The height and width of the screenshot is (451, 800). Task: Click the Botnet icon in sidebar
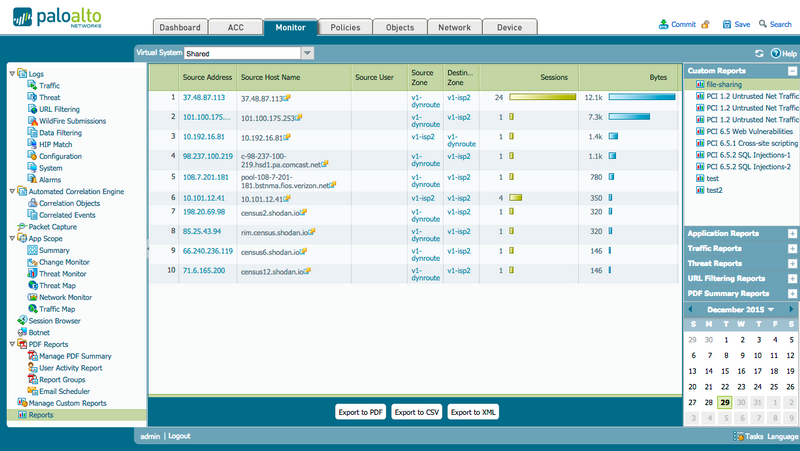coord(21,332)
